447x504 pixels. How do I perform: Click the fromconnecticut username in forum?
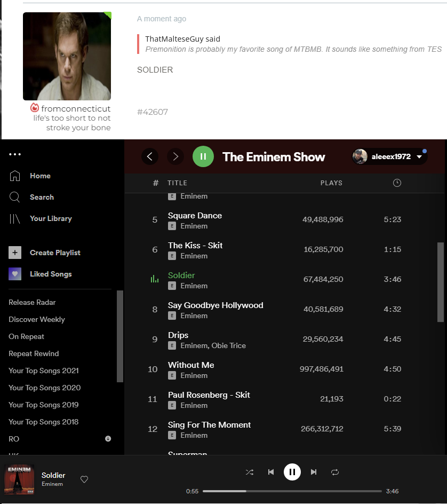(76, 108)
